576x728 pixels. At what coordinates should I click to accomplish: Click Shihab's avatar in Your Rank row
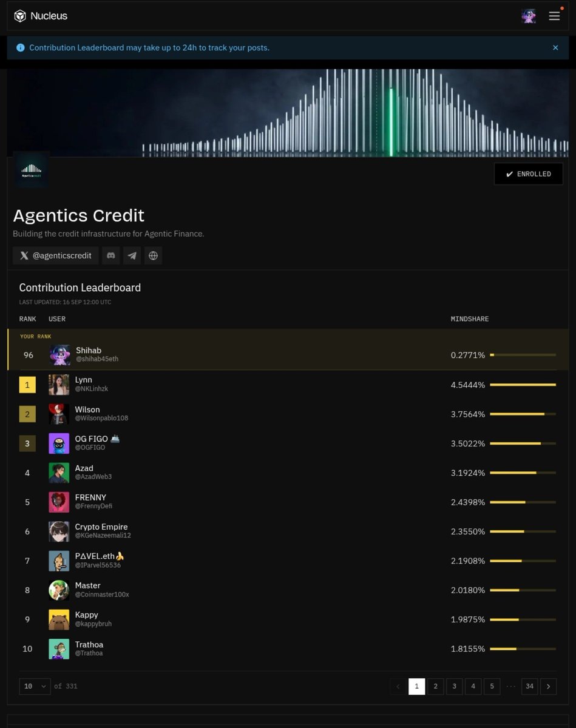tap(60, 355)
